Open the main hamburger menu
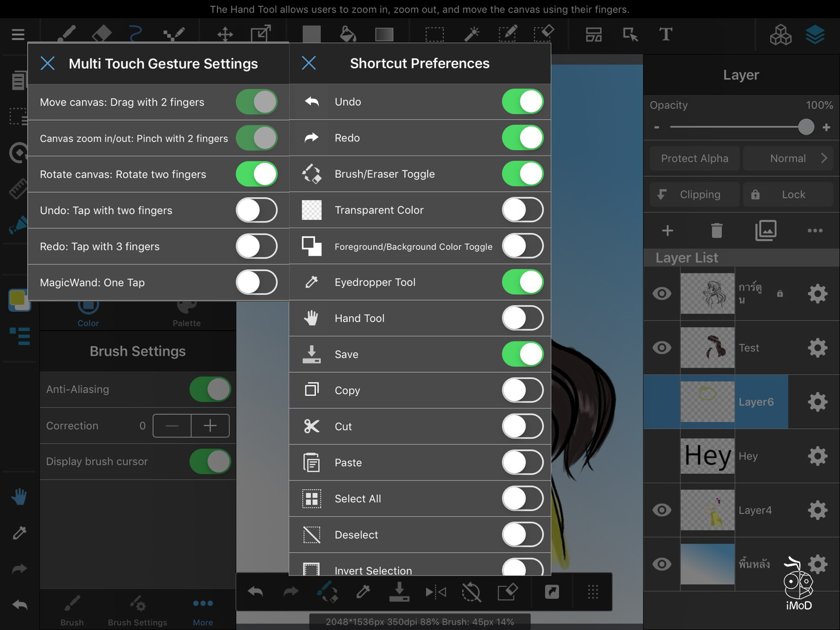Screen dimensions: 840x630 click(x=18, y=35)
